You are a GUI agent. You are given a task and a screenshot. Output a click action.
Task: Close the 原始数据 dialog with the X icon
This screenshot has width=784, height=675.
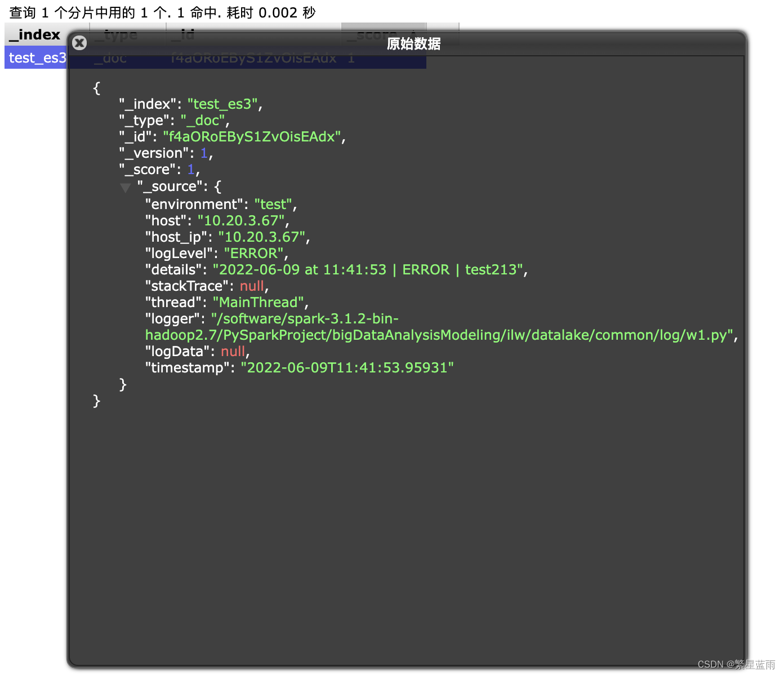click(x=80, y=43)
